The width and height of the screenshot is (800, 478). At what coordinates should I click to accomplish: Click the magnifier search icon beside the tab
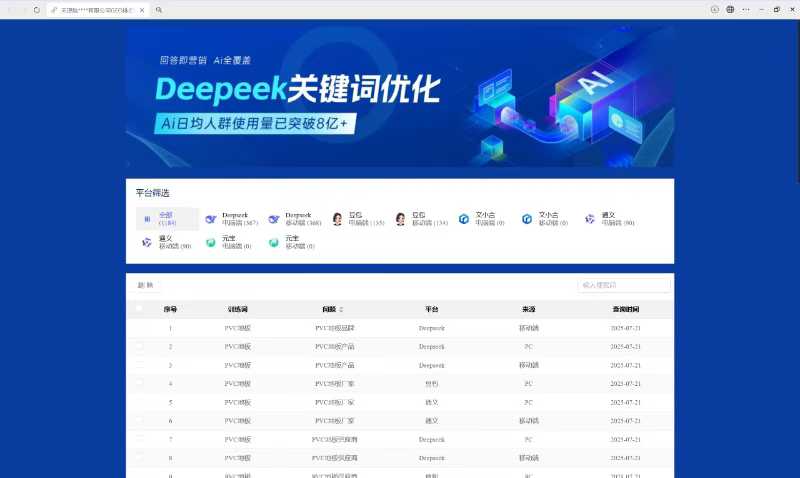pyautogui.click(x=159, y=10)
